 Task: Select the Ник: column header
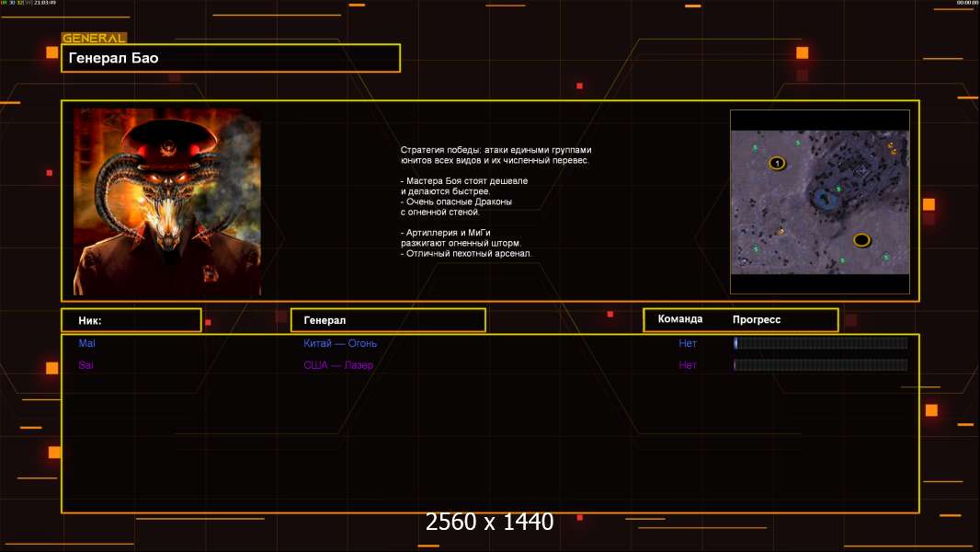pyautogui.click(x=131, y=320)
